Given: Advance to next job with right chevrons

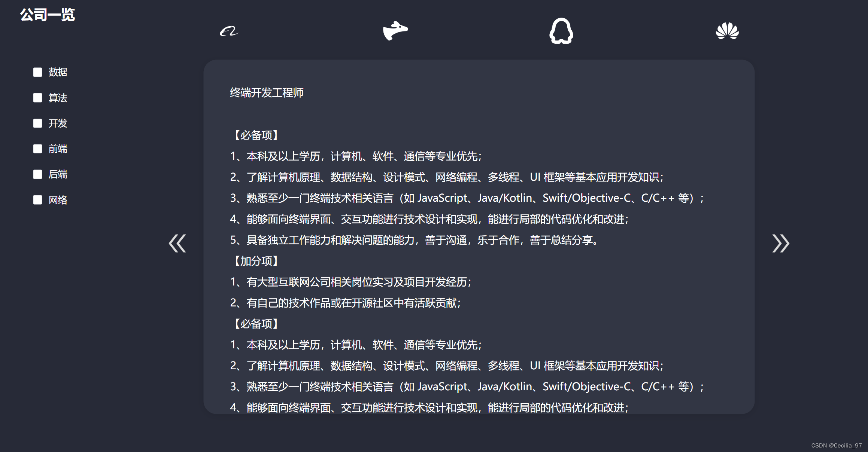Looking at the screenshot, I should pos(780,244).
